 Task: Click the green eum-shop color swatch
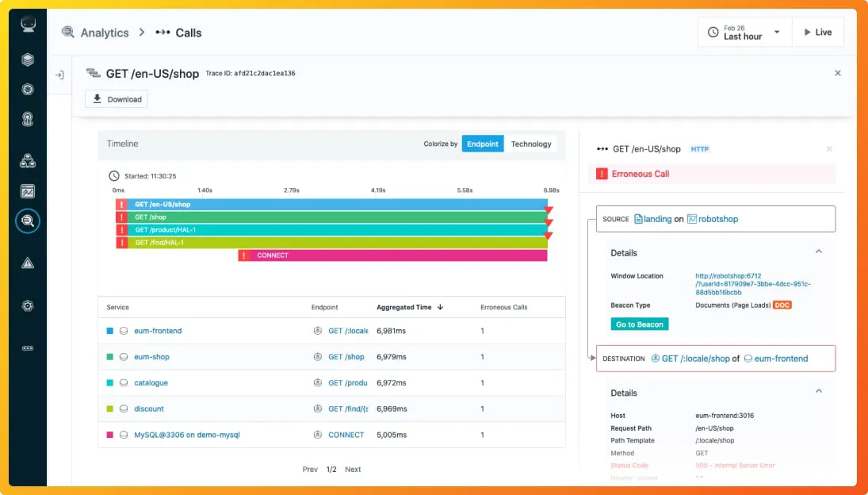pyautogui.click(x=109, y=357)
